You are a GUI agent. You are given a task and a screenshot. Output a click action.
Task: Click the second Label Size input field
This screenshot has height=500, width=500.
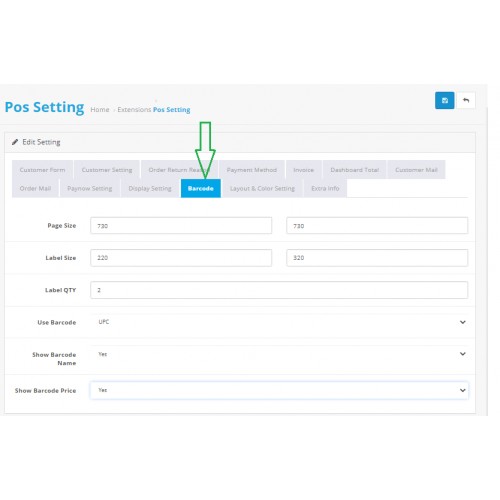coord(377,258)
